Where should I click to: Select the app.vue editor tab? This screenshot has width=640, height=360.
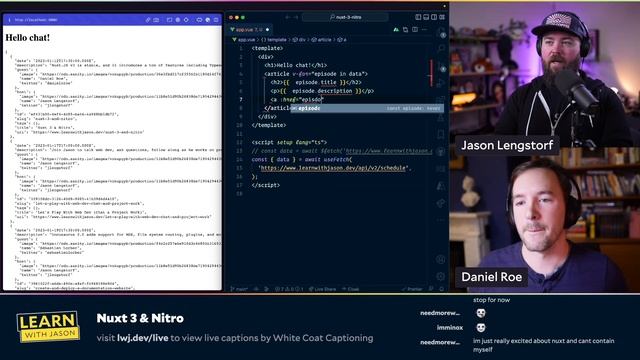249,29
